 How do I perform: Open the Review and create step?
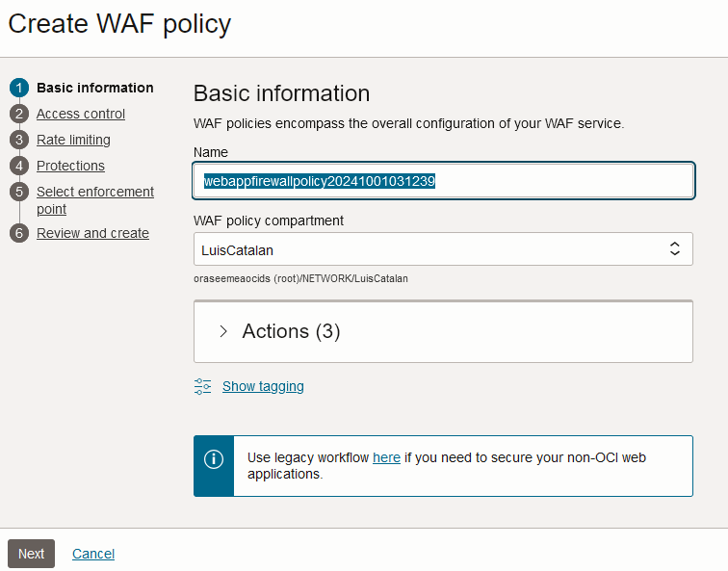coord(92,233)
